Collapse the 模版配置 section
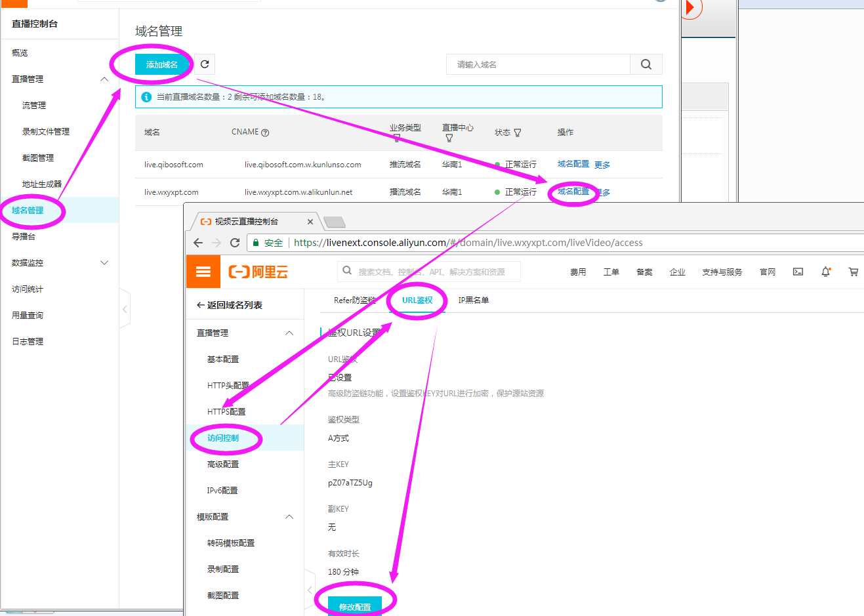The height and width of the screenshot is (616, 864). [289, 517]
